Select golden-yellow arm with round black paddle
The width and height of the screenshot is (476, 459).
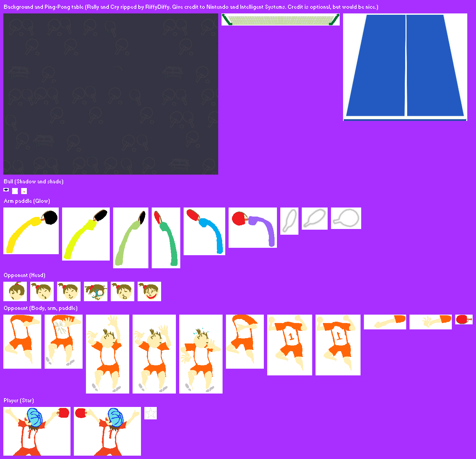(x=31, y=231)
